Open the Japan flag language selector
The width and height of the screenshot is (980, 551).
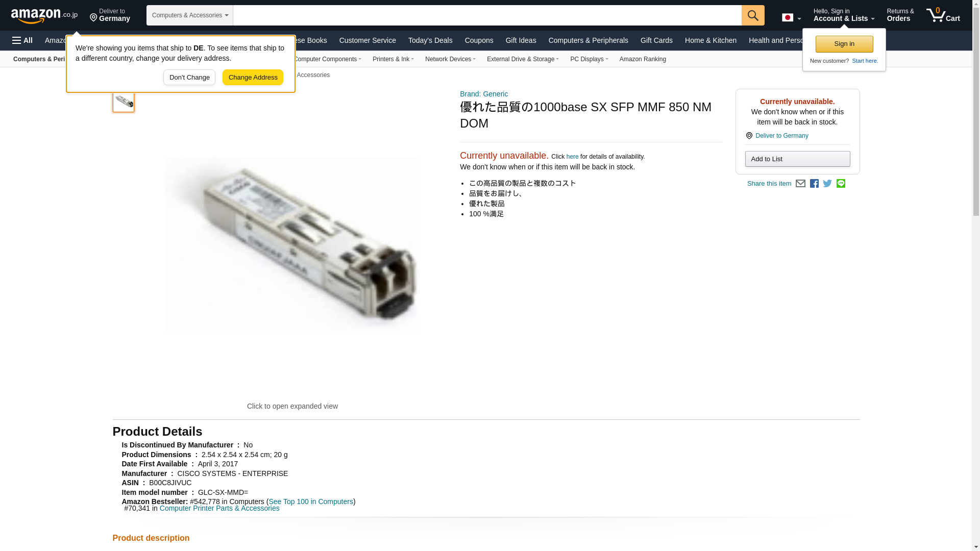792,17
